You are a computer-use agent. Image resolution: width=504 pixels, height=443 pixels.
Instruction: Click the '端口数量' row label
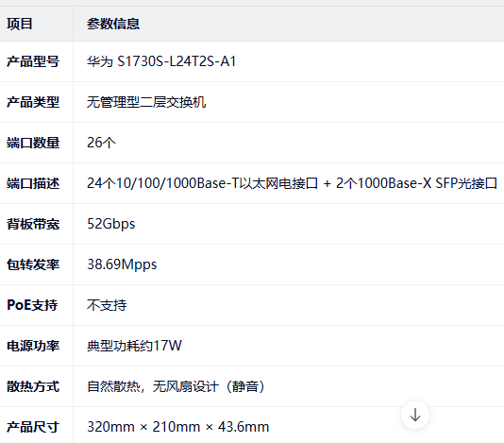coord(33,143)
